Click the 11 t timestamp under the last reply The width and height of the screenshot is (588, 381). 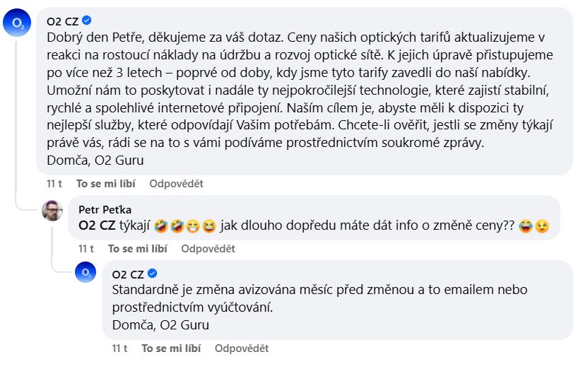click(x=119, y=348)
